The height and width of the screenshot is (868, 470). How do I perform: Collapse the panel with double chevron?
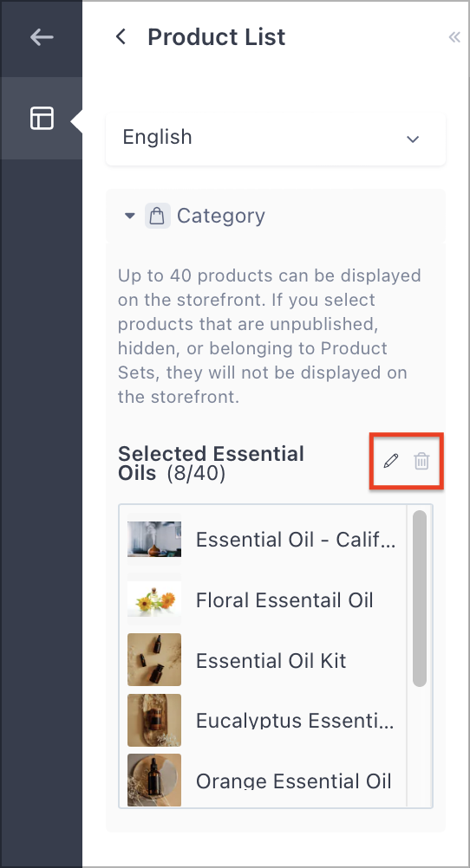pos(454,37)
